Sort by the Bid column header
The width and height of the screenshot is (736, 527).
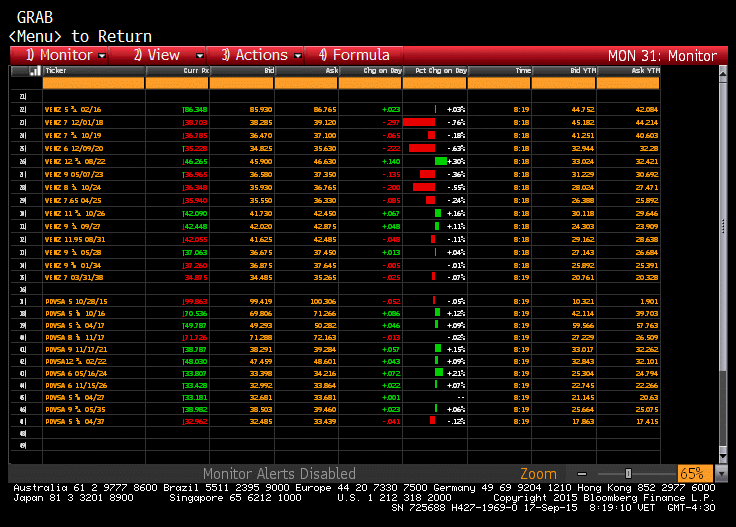(242, 71)
